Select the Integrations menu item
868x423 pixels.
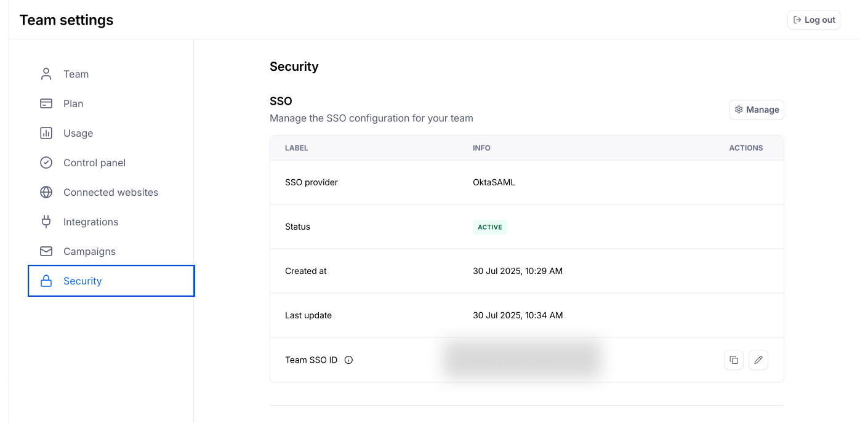[x=90, y=222]
